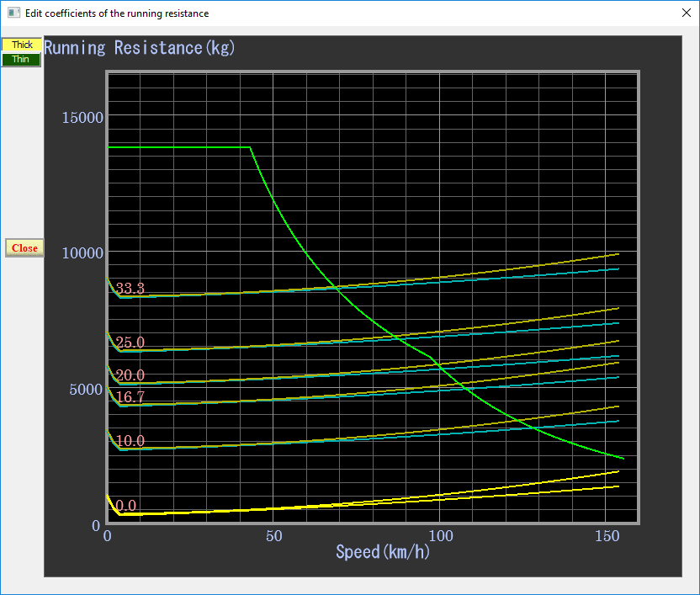Click the 5000 y-axis value
This screenshot has width=700, height=595.
pos(86,389)
